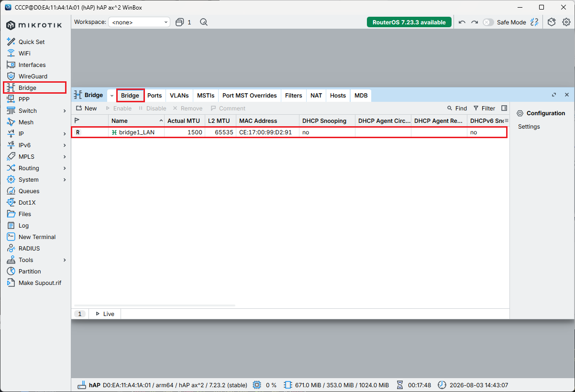The width and height of the screenshot is (575, 392).
Task: Switch to Port MST Overrides tab
Action: coord(250,96)
